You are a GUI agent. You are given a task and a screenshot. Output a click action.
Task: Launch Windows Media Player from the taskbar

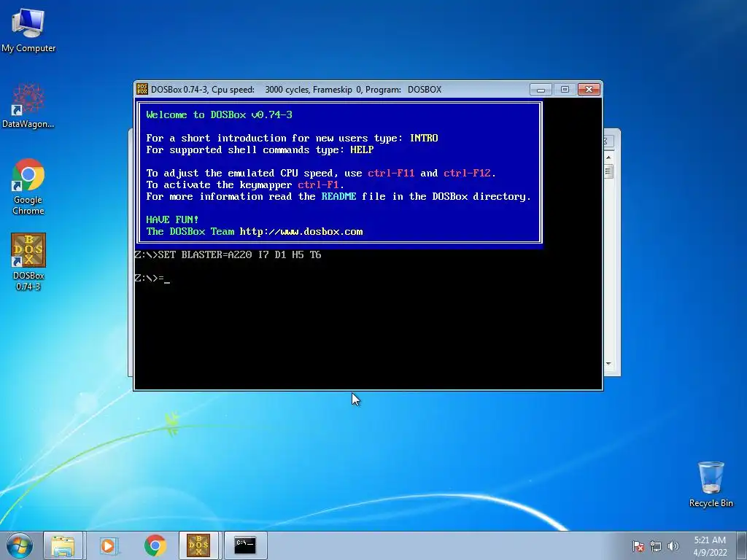pos(108,545)
